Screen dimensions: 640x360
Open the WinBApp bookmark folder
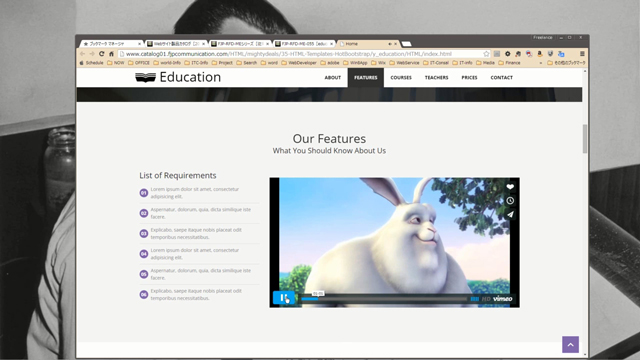click(355, 63)
